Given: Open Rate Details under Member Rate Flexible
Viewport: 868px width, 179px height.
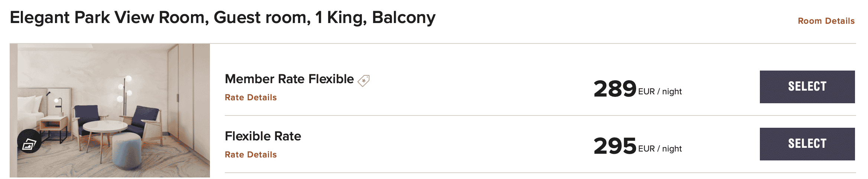Looking at the screenshot, I should (x=250, y=97).
